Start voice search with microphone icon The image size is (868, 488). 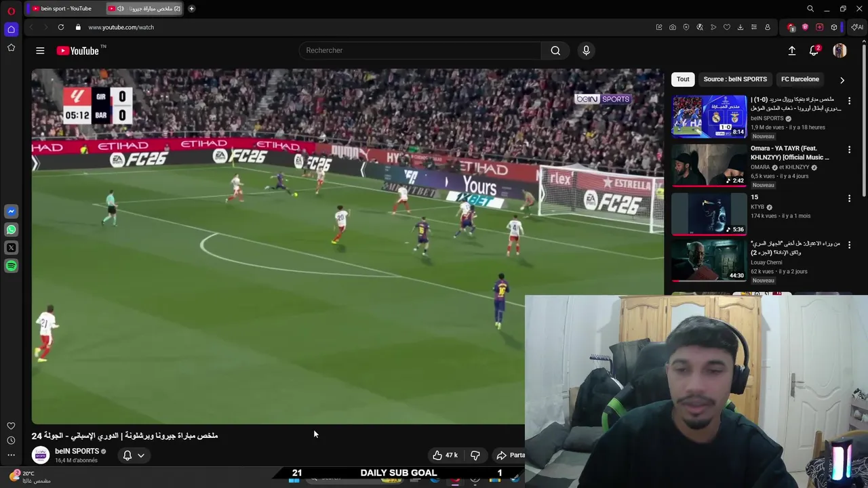point(586,50)
